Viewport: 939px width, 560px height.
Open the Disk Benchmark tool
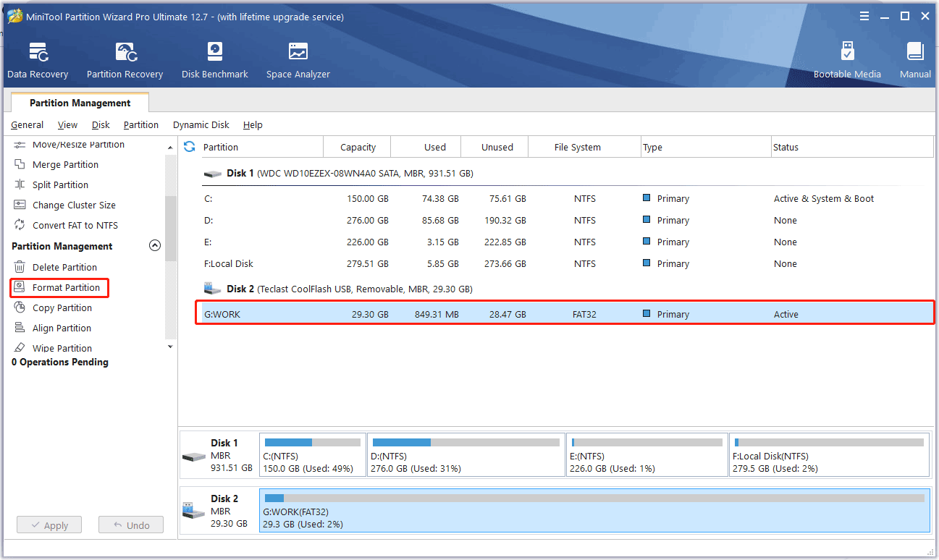(x=215, y=61)
